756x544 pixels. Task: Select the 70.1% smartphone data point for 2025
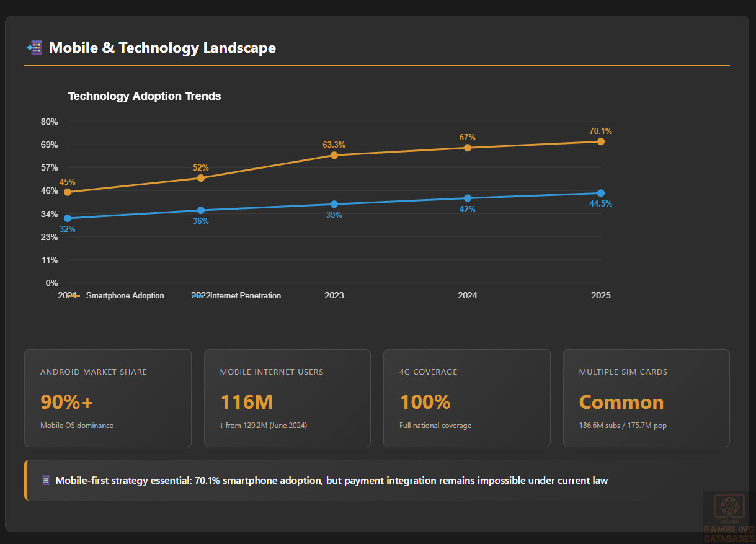(600, 141)
